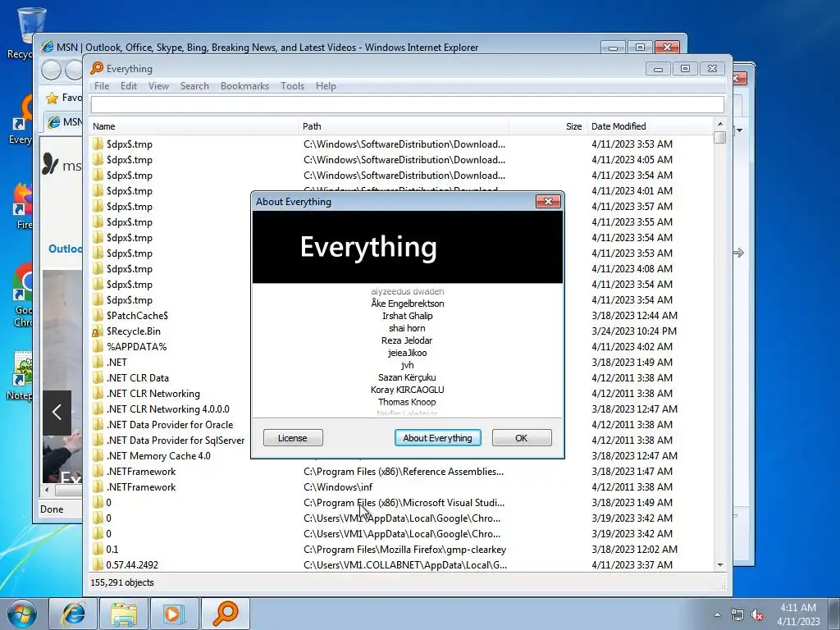Select the MSN tab in Internet Explorer
The height and width of the screenshot is (630, 840).
tap(63, 122)
